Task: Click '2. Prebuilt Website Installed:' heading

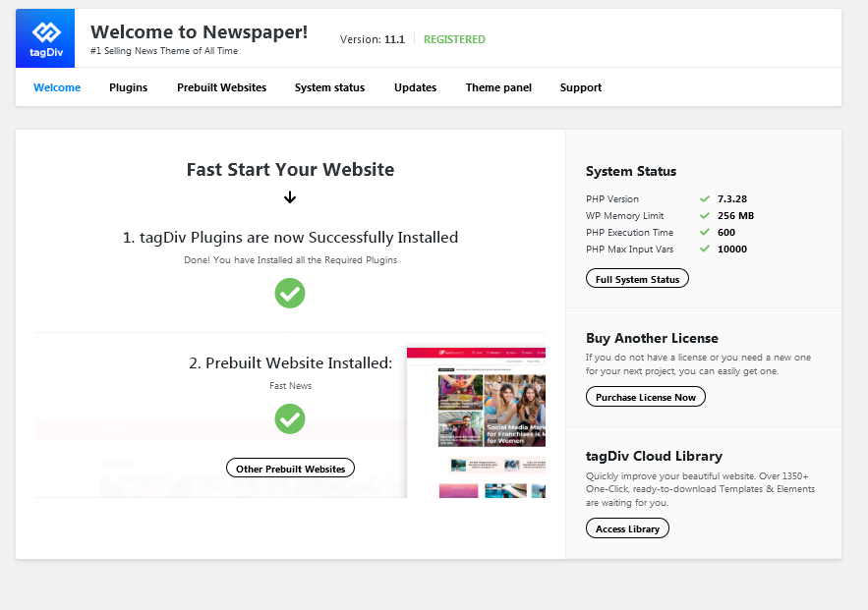Action: (x=291, y=362)
